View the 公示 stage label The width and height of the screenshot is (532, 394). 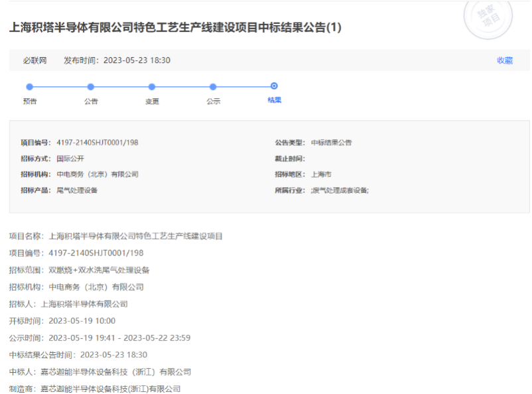213,101
